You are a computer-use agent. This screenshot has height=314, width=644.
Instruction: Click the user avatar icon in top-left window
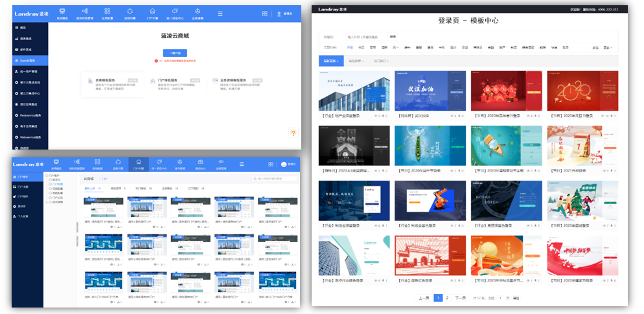(x=279, y=14)
